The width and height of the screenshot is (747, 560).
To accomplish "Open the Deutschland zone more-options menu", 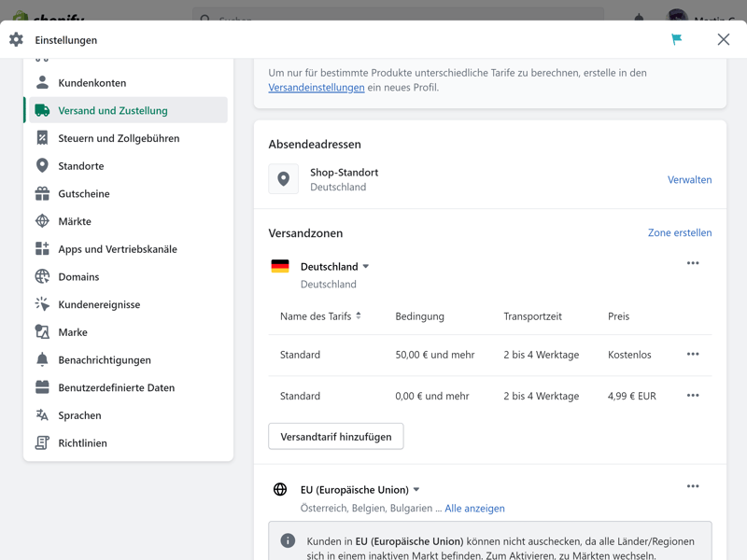I will point(693,263).
